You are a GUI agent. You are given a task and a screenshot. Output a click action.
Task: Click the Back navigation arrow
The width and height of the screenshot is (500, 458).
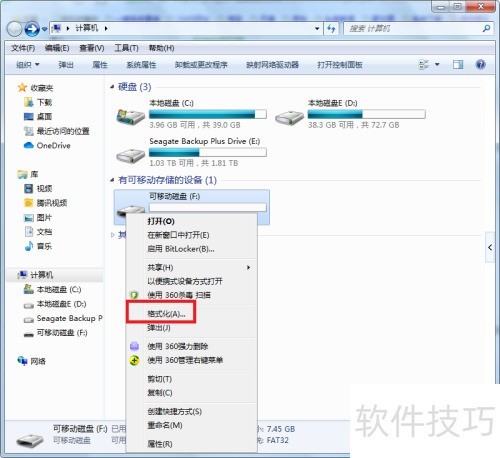pyautogui.click(x=15, y=29)
